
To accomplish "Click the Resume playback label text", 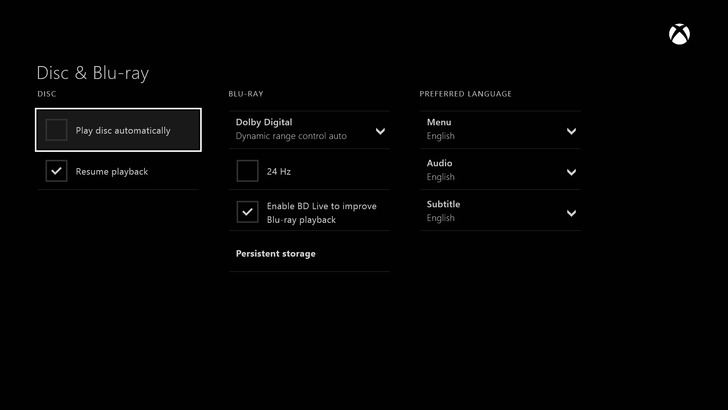I will coord(112,172).
